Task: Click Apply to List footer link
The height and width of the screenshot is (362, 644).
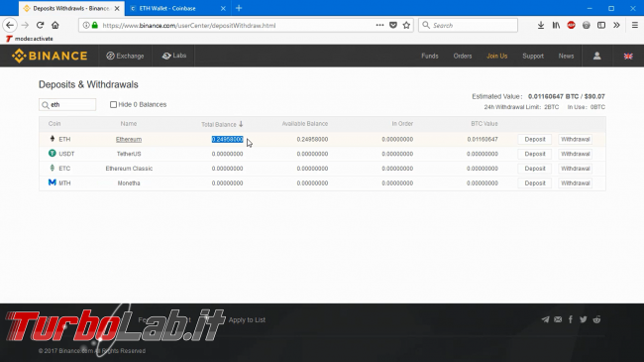Action: click(247, 319)
